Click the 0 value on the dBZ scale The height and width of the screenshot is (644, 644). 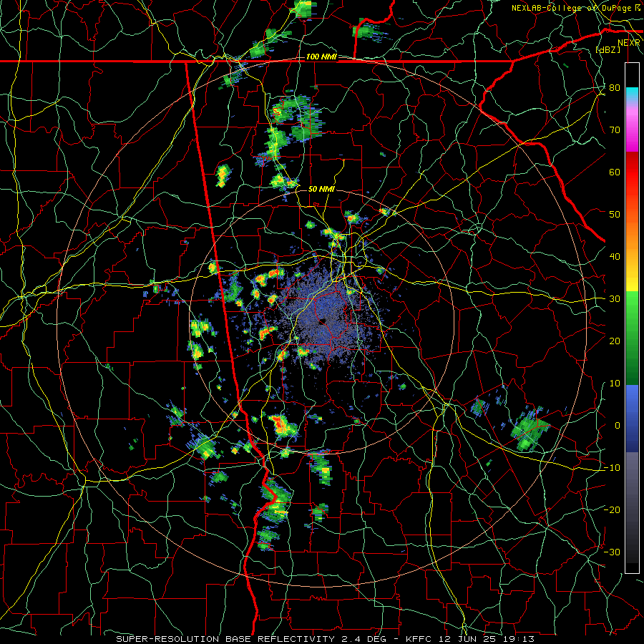(x=618, y=426)
